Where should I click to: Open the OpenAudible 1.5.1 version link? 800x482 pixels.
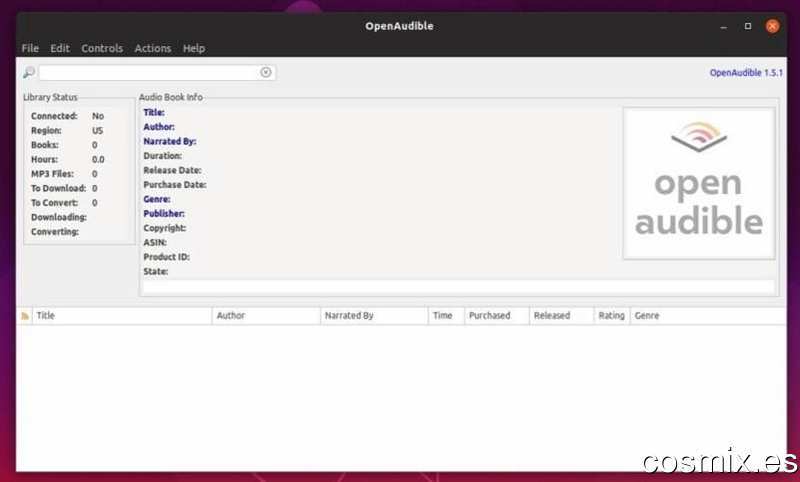[x=746, y=73]
